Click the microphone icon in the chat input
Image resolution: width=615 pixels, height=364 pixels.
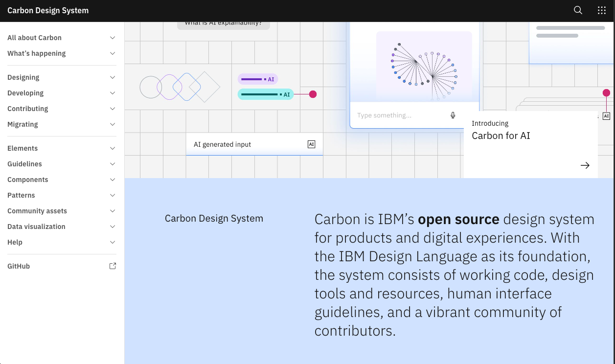click(x=453, y=115)
